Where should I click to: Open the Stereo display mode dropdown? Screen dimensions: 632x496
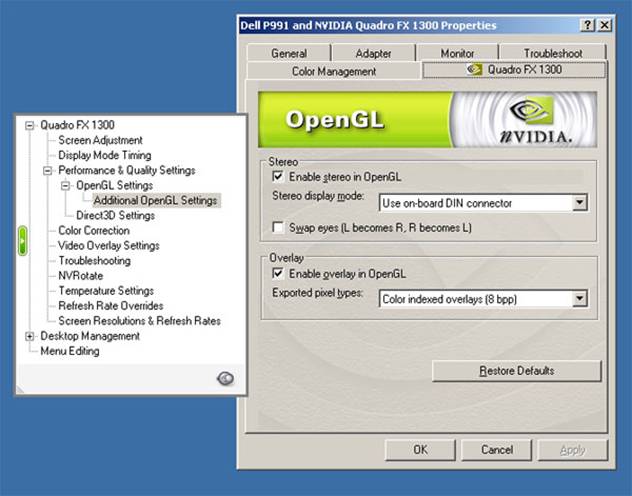coord(580,203)
